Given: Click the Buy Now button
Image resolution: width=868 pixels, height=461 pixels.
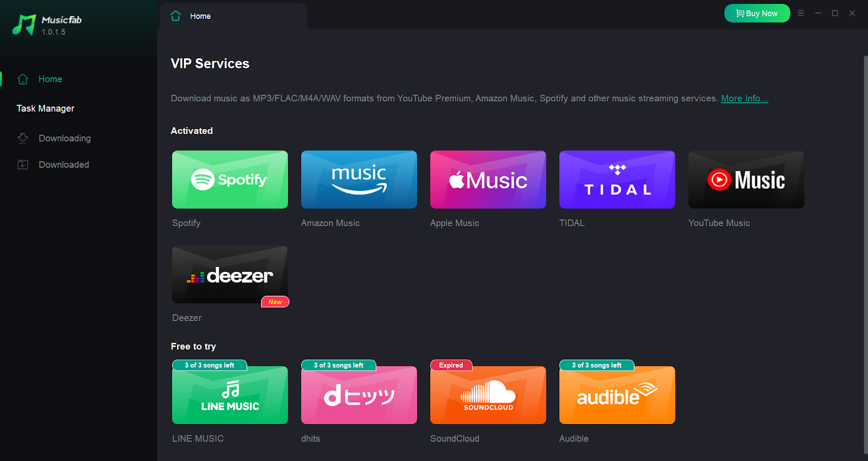Looking at the screenshot, I should tap(757, 14).
